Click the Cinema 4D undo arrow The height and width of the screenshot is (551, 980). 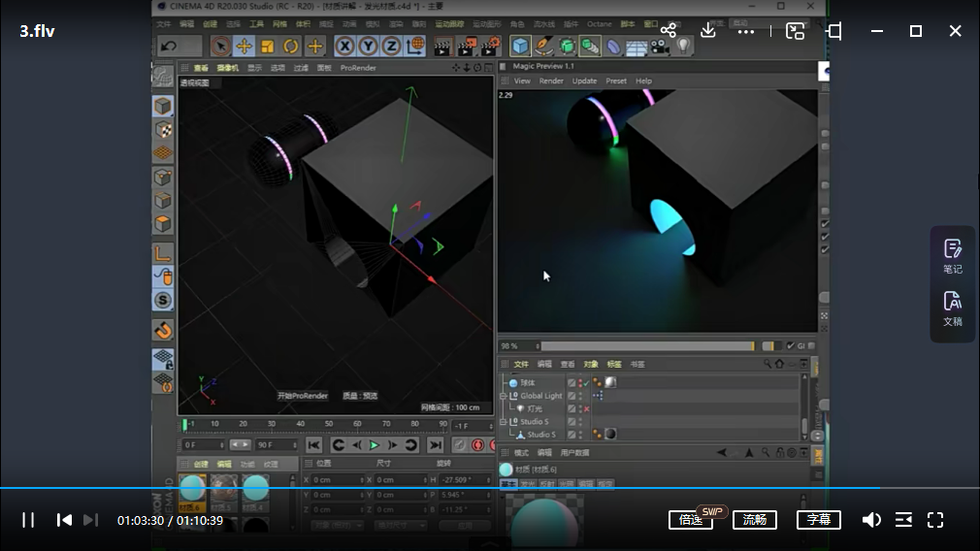click(169, 47)
